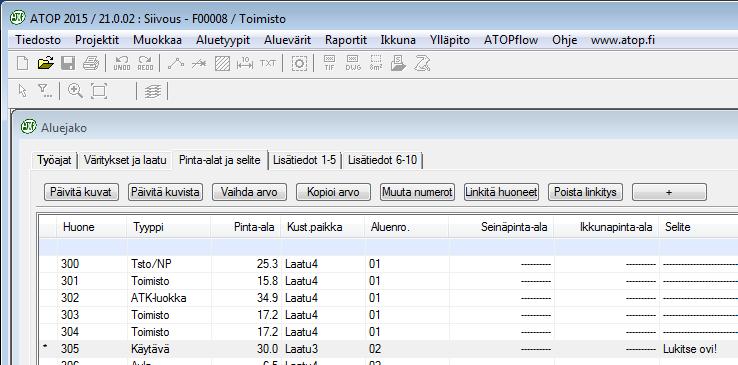Open the Tiedosto menu
Screen dimensions: 738x365
pos(38,40)
